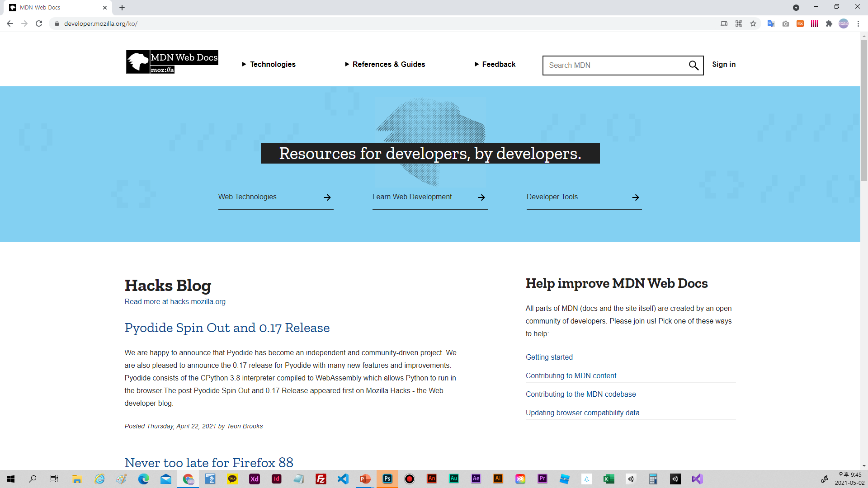Screen dimensions: 868x488
Task: Open Photoshop from the taskbar
Action: 387,479
